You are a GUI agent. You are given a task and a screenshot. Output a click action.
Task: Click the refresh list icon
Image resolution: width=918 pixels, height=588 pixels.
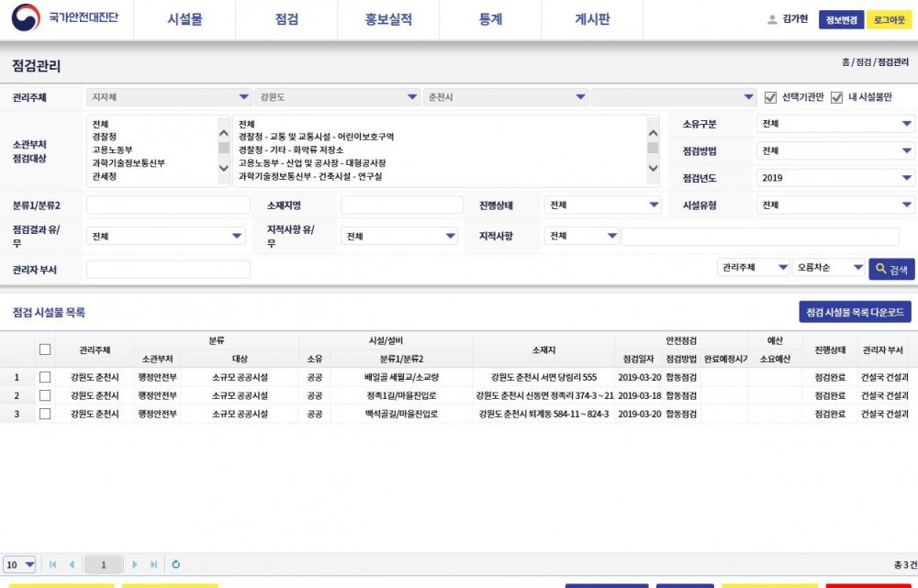pyautogui.click(x=175, y=564)
